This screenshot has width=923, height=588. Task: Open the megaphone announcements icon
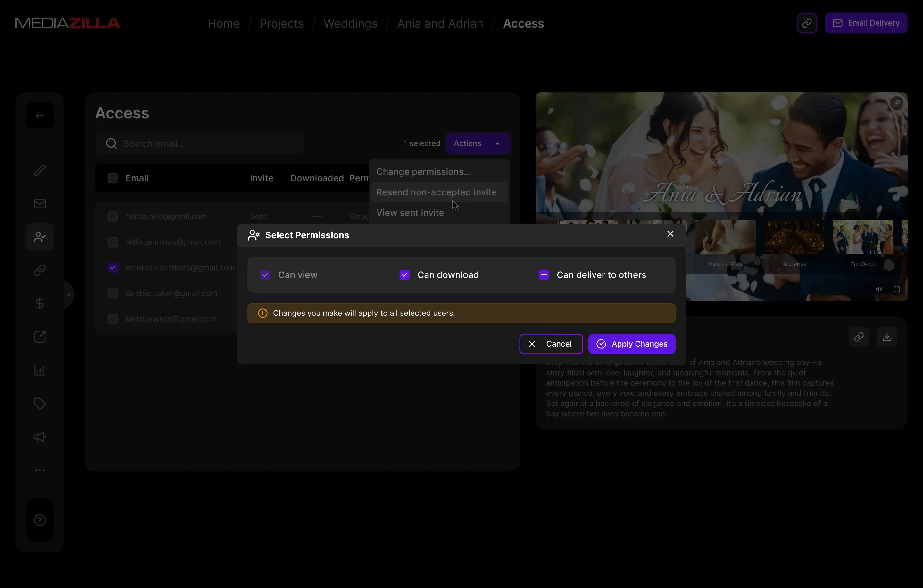(x=40, y=437)
